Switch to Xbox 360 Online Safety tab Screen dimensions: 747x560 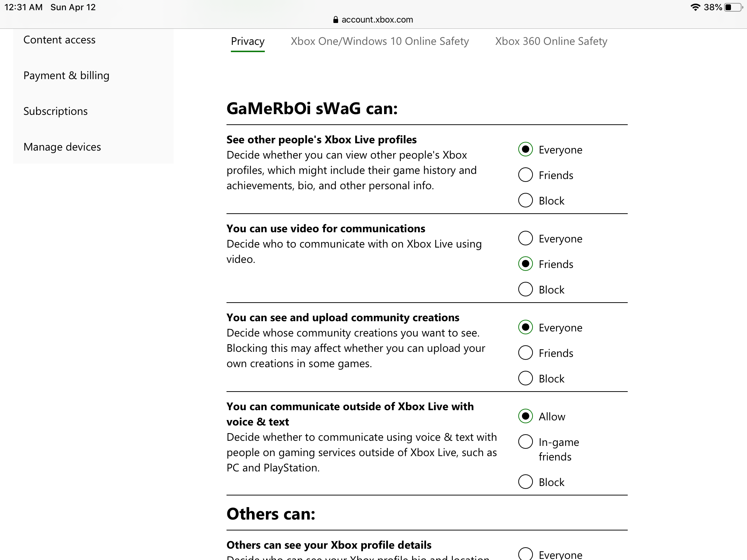pos(551,41)
